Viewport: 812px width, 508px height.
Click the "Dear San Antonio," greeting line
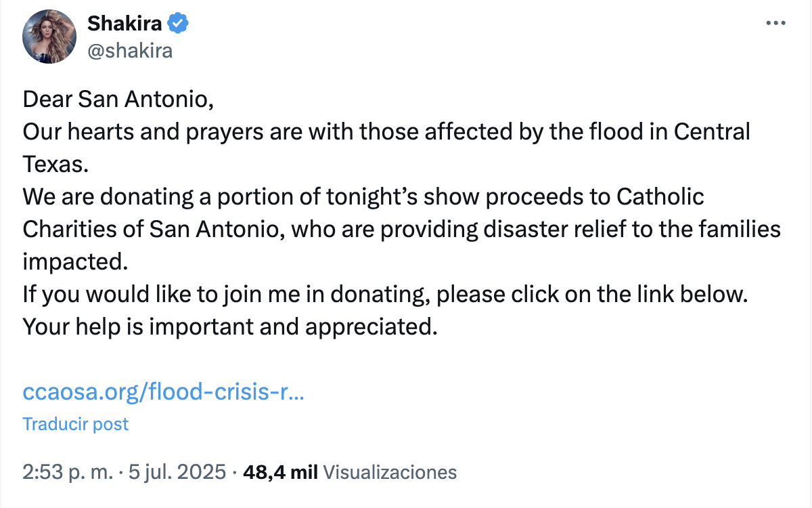coord(118,100)
